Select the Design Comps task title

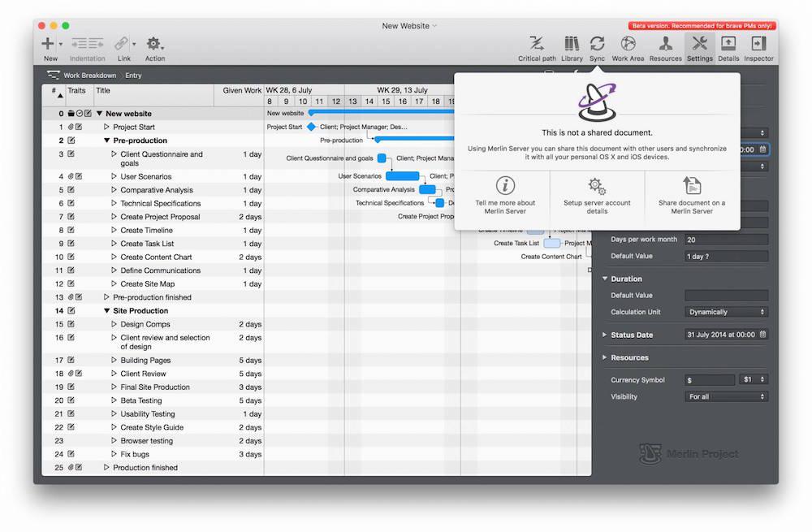[x=145, y=324]
